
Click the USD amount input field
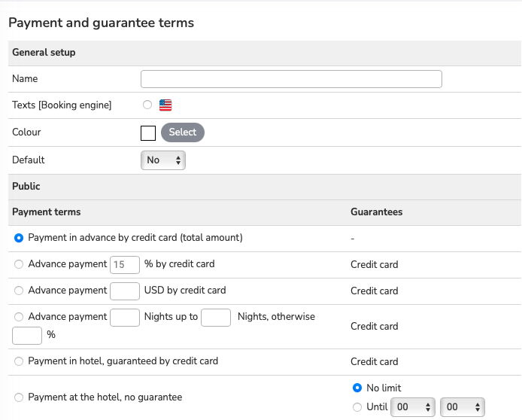tap(125, 291)
